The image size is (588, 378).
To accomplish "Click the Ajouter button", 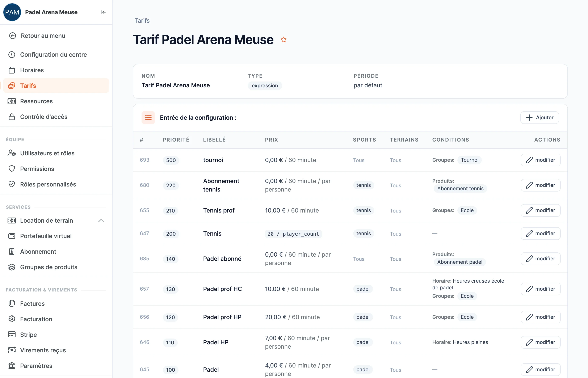I will 540,118.
